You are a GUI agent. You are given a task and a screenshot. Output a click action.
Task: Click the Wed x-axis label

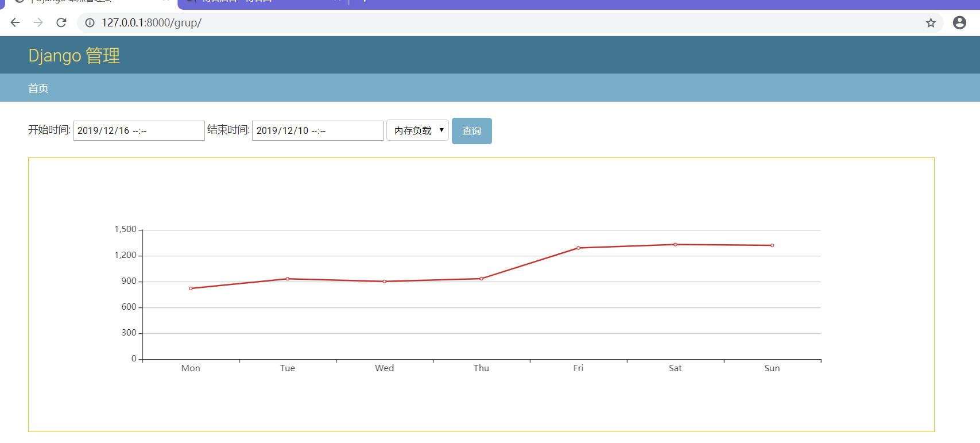coord(385,368)
